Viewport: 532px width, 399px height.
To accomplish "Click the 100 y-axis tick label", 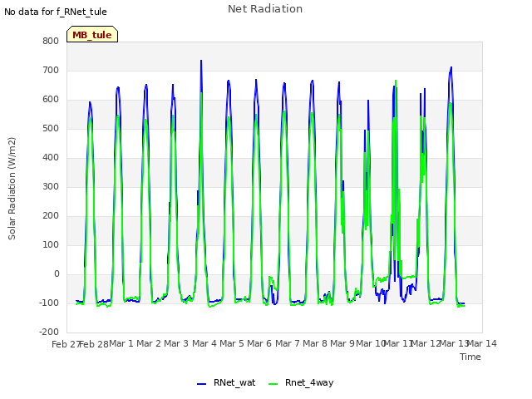I will click(x=51, y=244).
